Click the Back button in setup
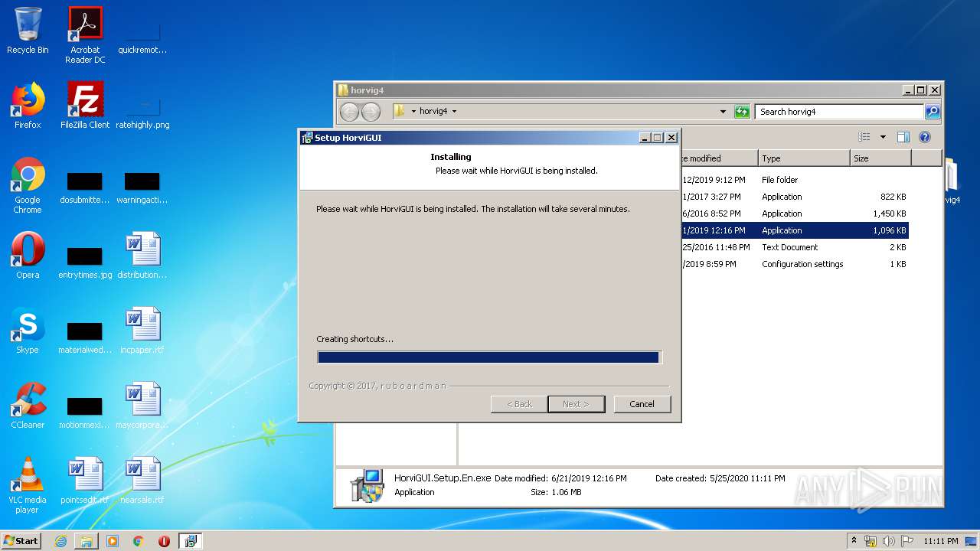The image size is (980, 551). click(519, 404)
